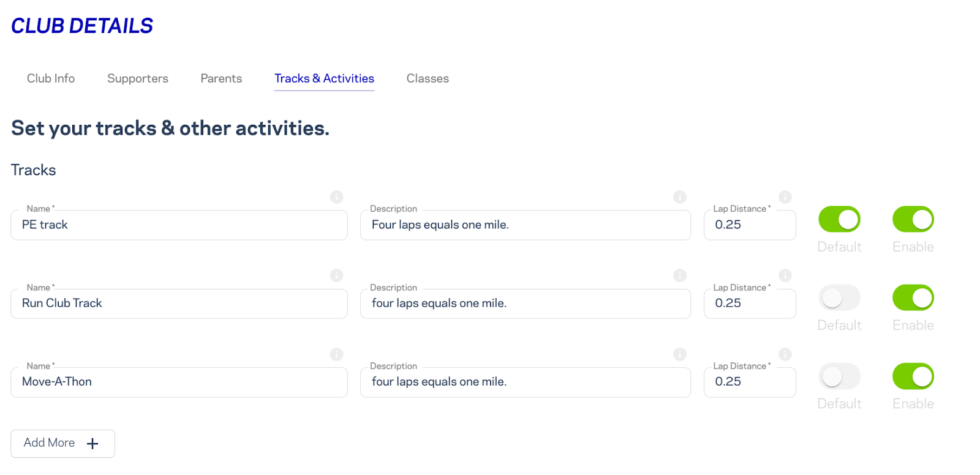980x475 pixels.
Task: Edit the PE track name field
Action: coord(179,225)
